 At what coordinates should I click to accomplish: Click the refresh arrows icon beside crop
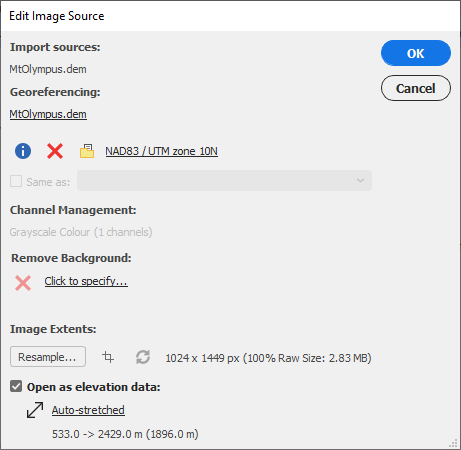coord(143,357)
